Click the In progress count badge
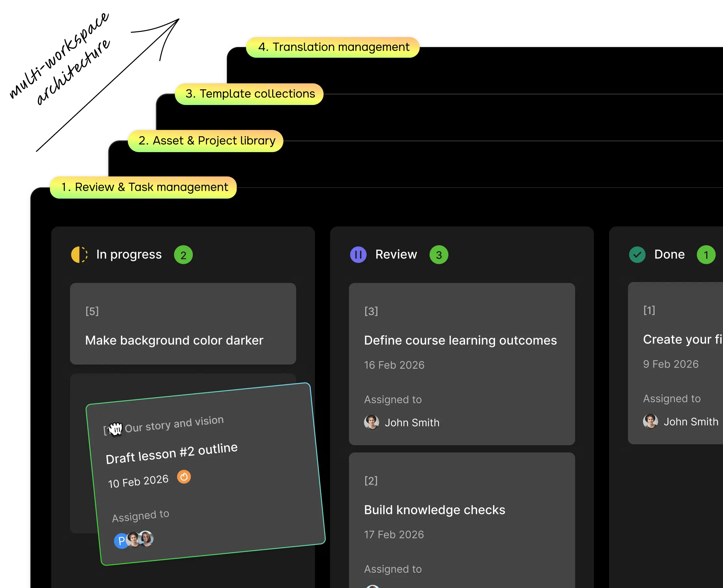The image size is (723, 588). pyautogui.click(x=183, y=255)
